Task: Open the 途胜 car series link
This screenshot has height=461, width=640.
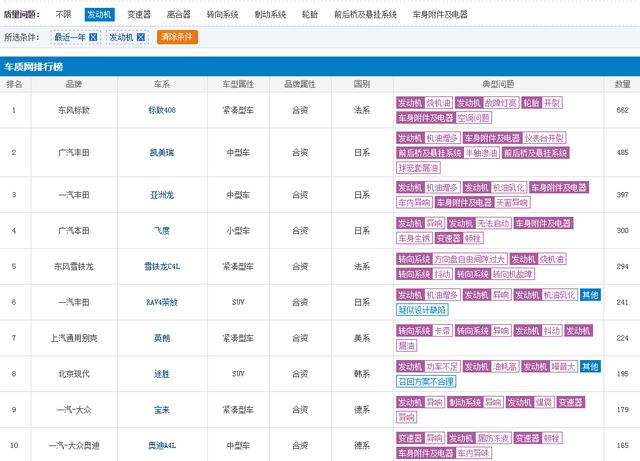Action: point(162,374)
